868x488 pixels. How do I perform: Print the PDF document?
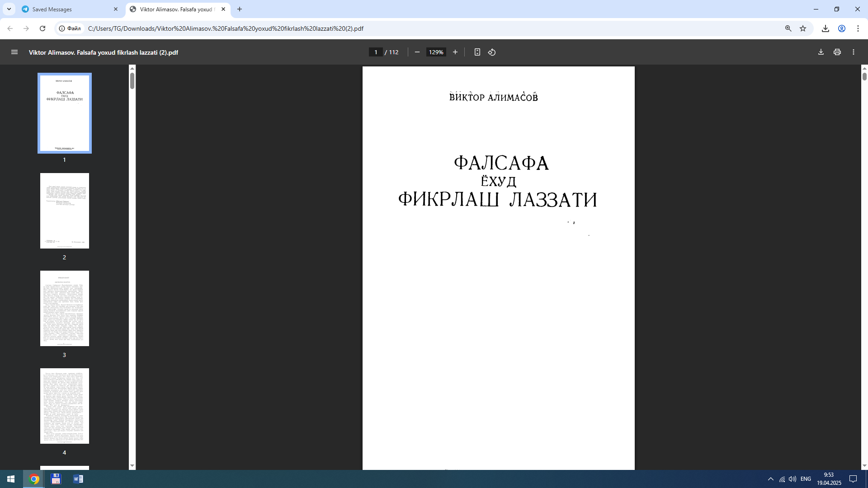(837, 52)
